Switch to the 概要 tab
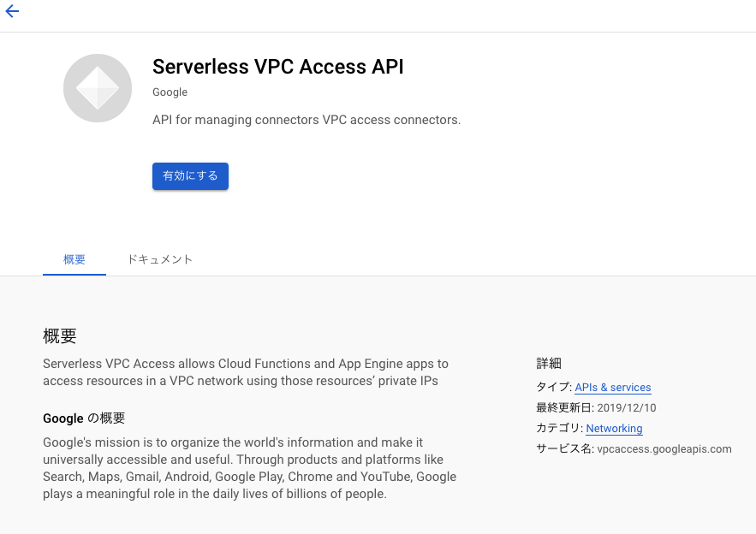This screenshot has height=534, width=756. [74, 260]
